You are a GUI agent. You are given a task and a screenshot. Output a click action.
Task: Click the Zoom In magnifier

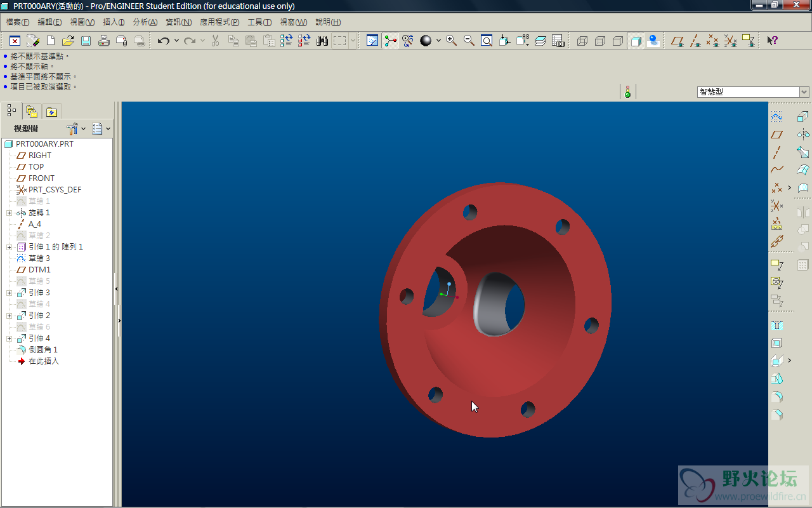tap(451, 41)
